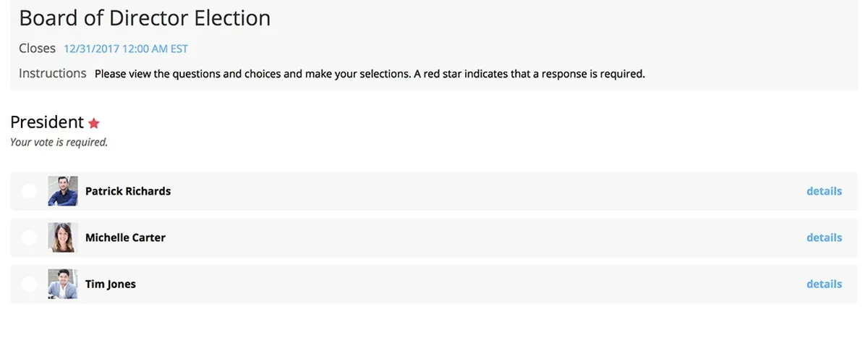Click the Tim Jones candidate name
The width and height of the screenshot is (868, 354).
point(111,284)
